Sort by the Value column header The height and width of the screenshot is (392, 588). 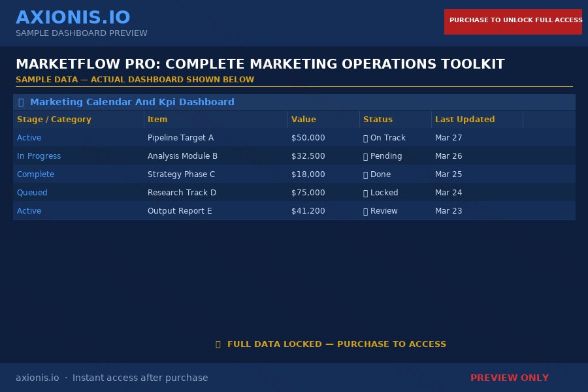[x=304, y=120]
